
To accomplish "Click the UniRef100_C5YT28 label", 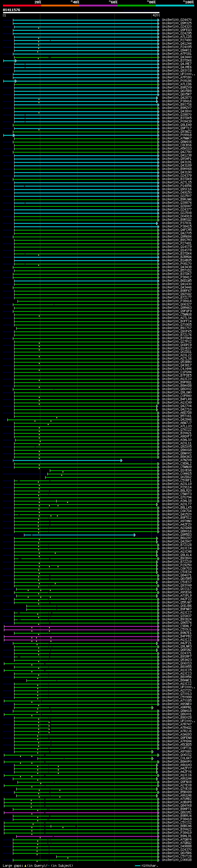I will (x=177, y=856).
